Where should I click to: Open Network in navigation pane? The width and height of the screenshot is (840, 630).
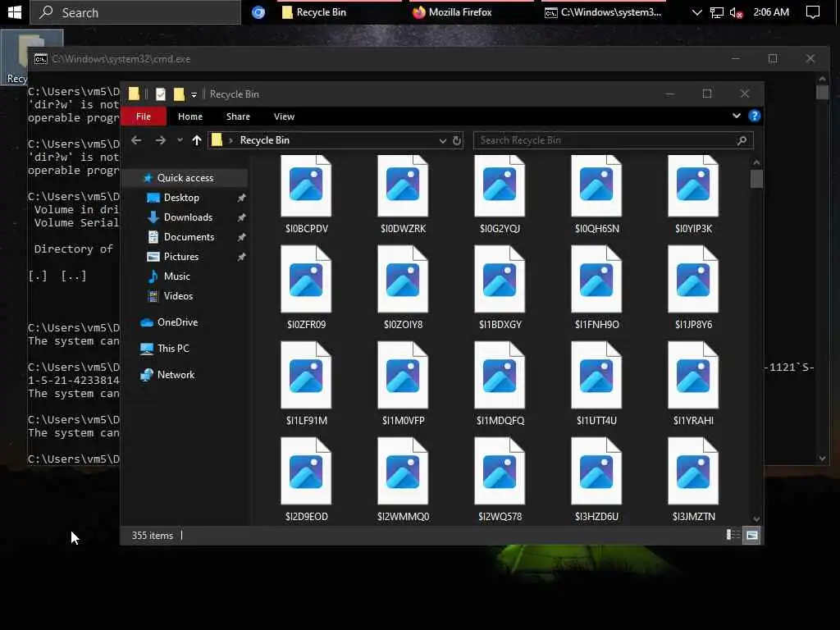(176, 374)
